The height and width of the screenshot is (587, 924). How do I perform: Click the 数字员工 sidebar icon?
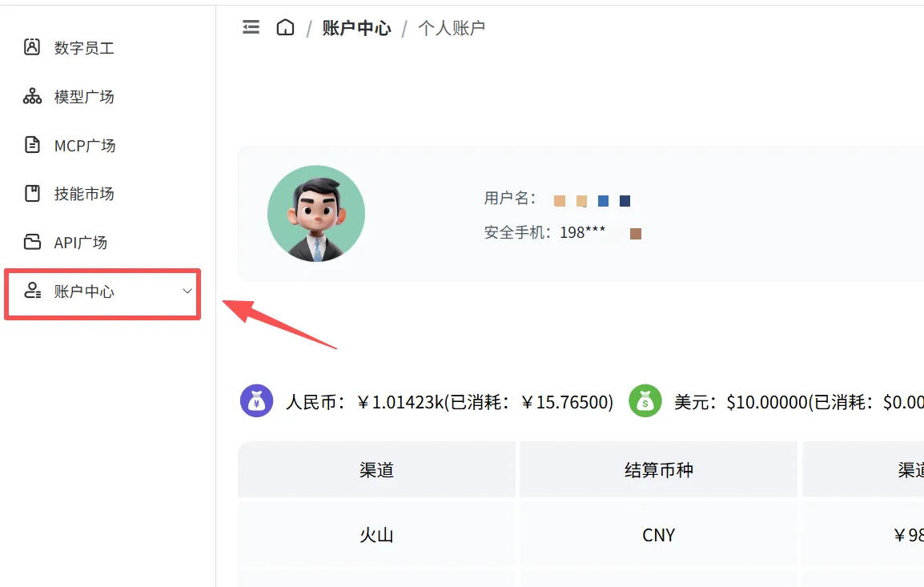pos(32,46)
